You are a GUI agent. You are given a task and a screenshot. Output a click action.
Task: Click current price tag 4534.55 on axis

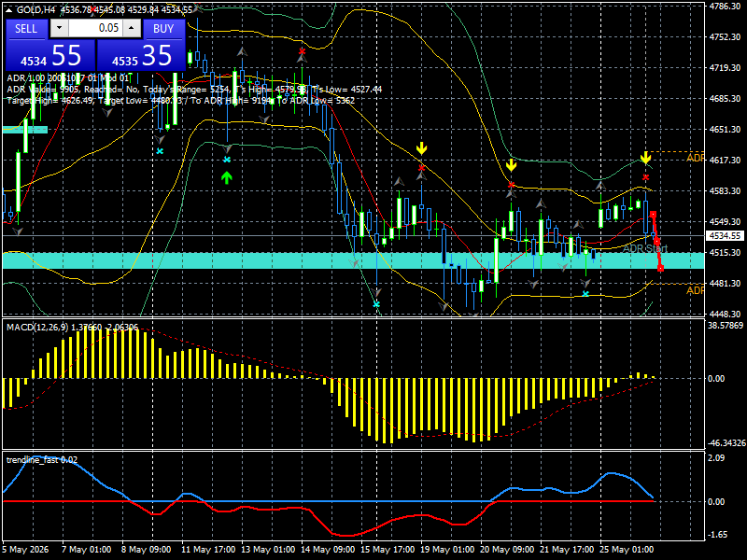725,236
